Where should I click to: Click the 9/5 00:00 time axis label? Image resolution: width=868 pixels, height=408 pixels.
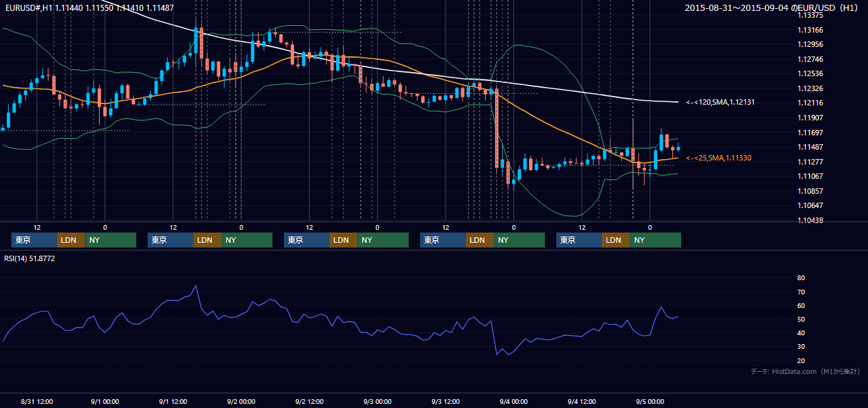click(650, 401)
